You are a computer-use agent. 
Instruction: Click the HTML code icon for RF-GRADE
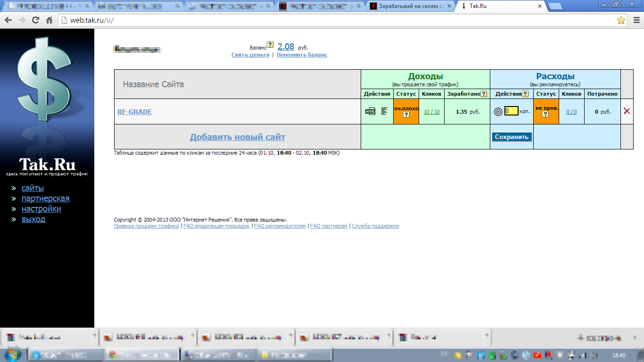[x=371, y=111]
